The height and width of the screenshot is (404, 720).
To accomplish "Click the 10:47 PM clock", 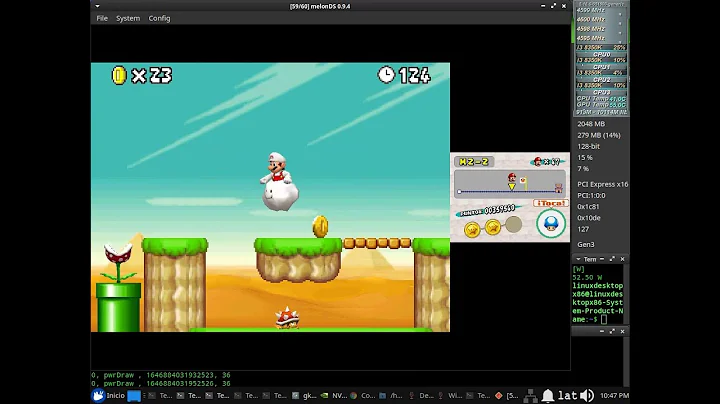I will 614,395.
